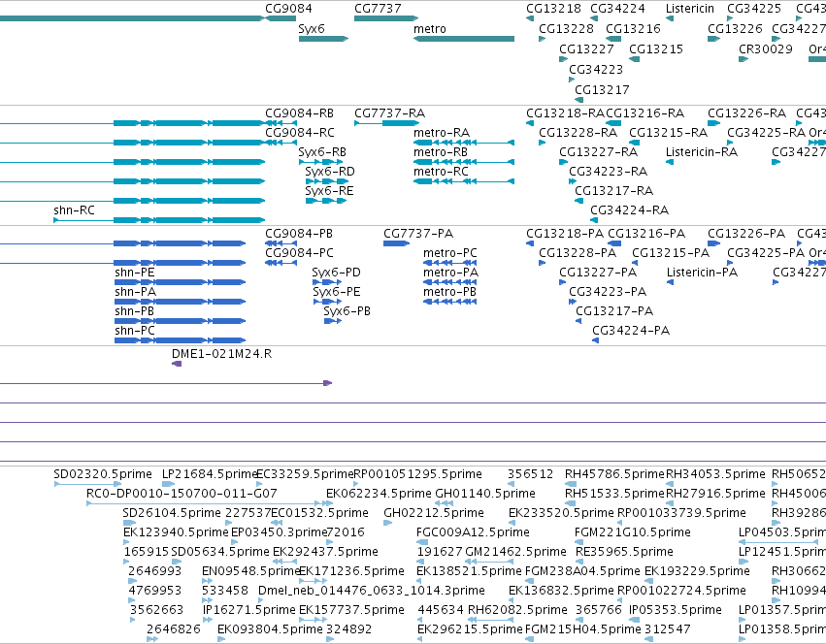The width and height of the screenshot is (826, 644).
Task: Click the CG9084-PC protein label
Action: (x=299, y=253)
